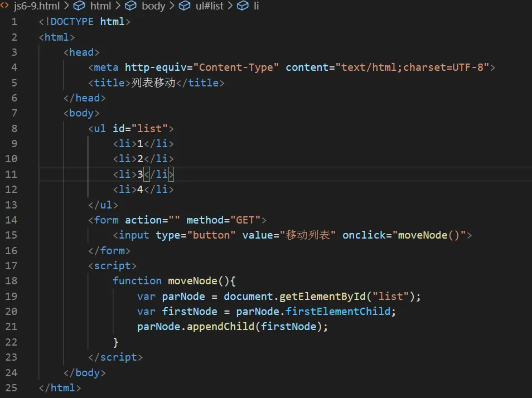Click the js6-9.html file icon in breadcrumb

(4, 6)
